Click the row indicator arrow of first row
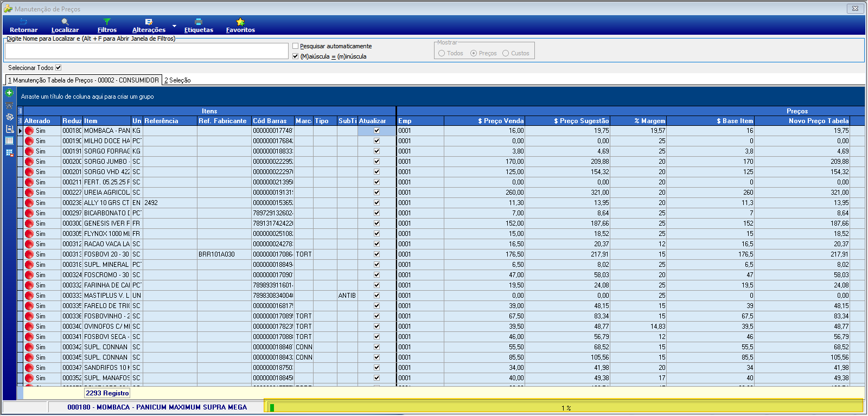The image size is (868, 416). 20,131
